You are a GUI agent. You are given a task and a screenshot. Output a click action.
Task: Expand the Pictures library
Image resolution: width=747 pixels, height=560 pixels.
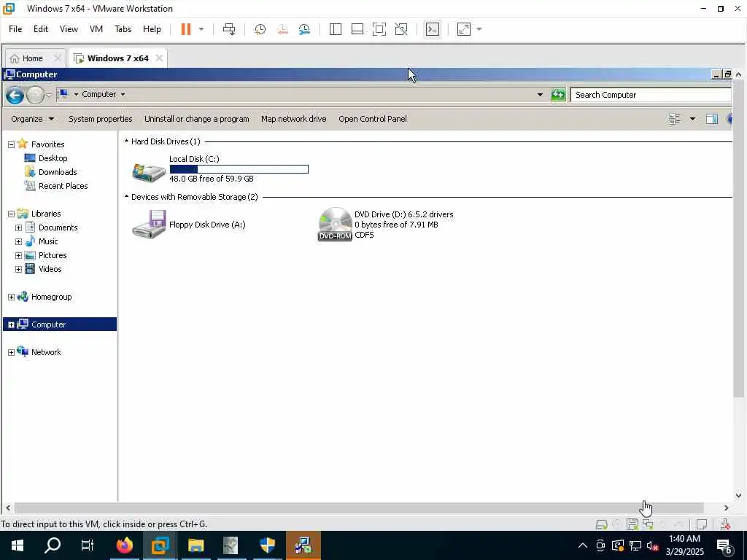pos(18,255)
